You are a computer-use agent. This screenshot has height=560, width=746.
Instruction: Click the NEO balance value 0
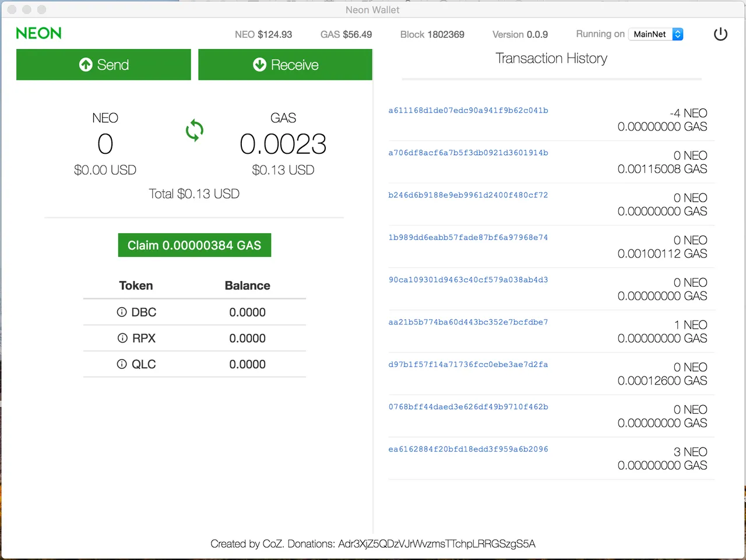tap(105, 144)
